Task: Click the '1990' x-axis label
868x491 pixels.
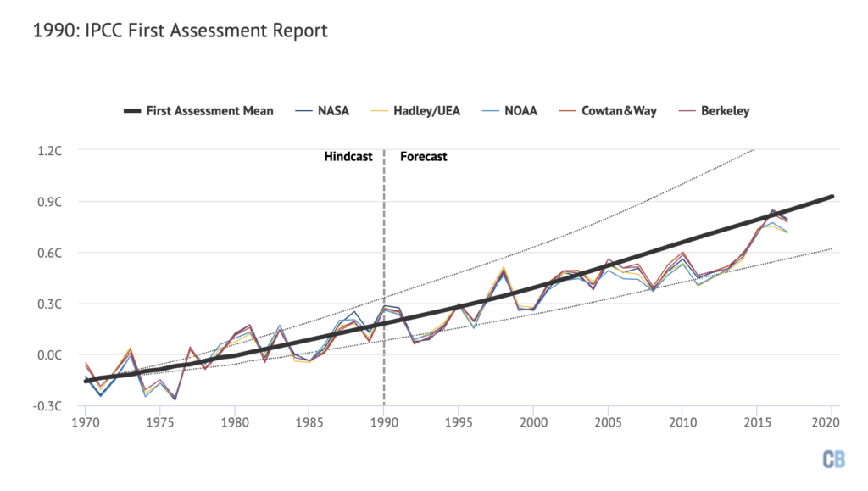Action: (x=384, y=422)
